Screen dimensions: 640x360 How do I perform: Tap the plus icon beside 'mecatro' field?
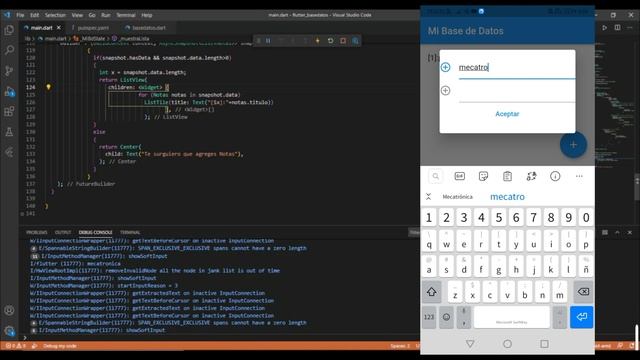(445, 67)
